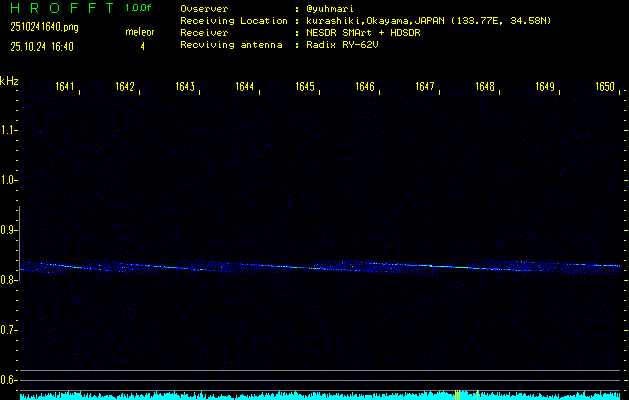Viewport: 629px width, 400px height.
Task: Select the 0.8 frequency axis label
Action: [9, 280]
